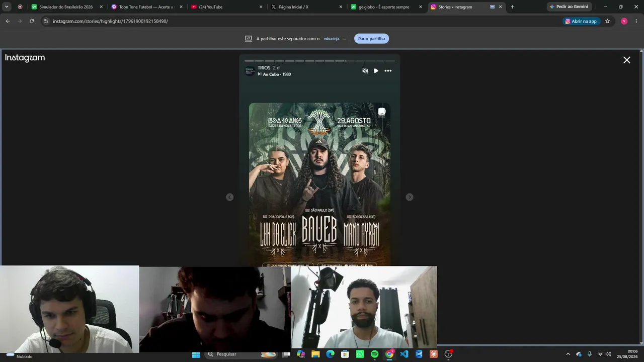Open the vdo.ninja sharing link

click(x=332, y=39)
